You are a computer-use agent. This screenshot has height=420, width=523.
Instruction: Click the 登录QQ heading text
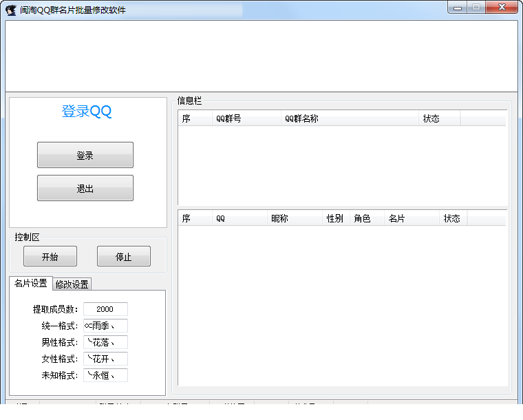click(87, 111)
